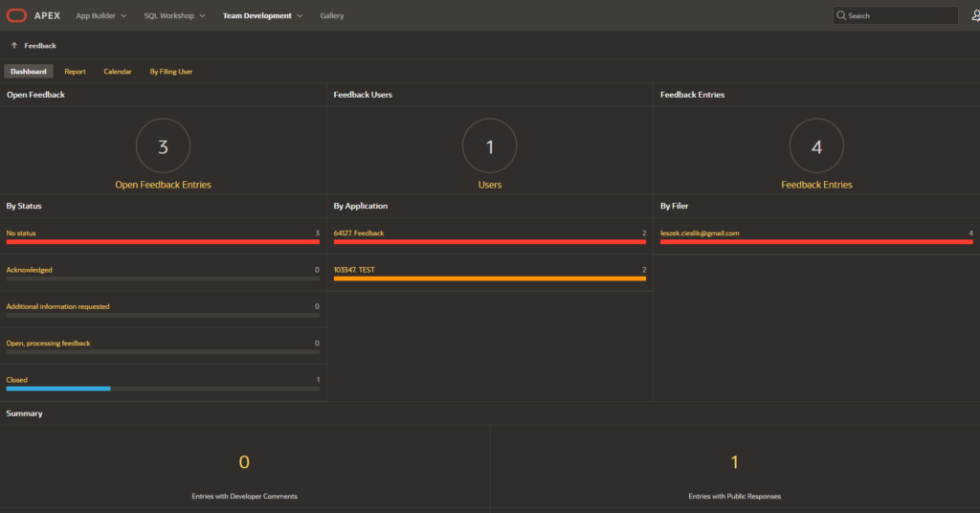Switch to the By Filing User tab
980x513 pixels.
pyautogui.click(x=170, y=71)
